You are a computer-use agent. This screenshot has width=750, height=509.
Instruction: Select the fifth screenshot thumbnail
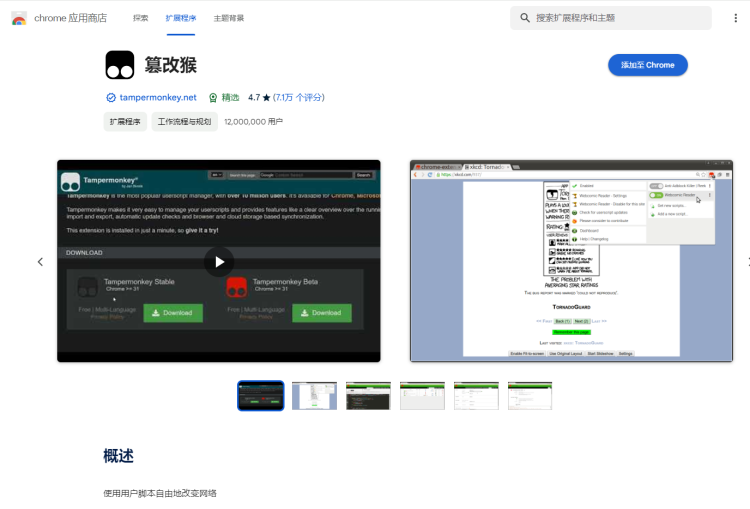tap(476, 396)
